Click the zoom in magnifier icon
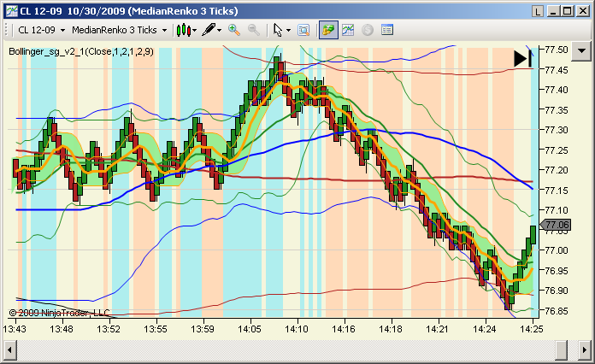This screenshot has height=364, width=595. click(x=234, y=30)
